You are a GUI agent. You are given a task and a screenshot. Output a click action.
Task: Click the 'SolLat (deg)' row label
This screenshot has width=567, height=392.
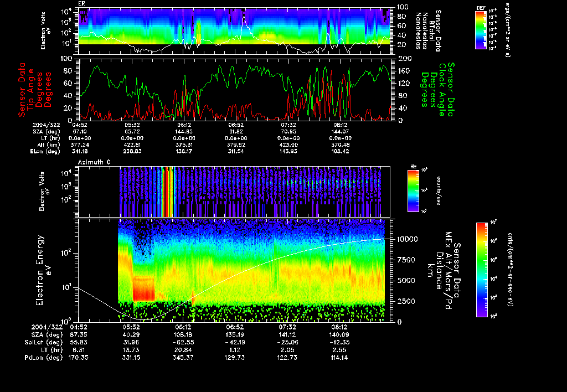[43, 343]
